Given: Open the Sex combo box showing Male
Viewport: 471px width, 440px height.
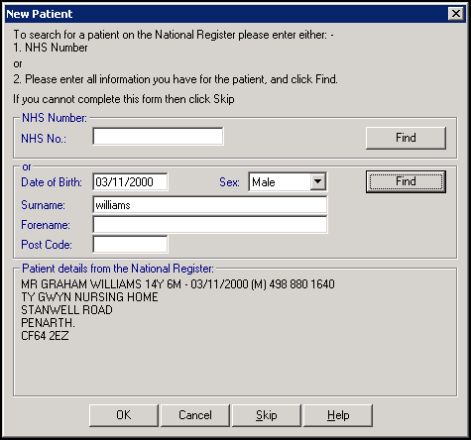Looking at the screenshot, I should tap(287, 182).
